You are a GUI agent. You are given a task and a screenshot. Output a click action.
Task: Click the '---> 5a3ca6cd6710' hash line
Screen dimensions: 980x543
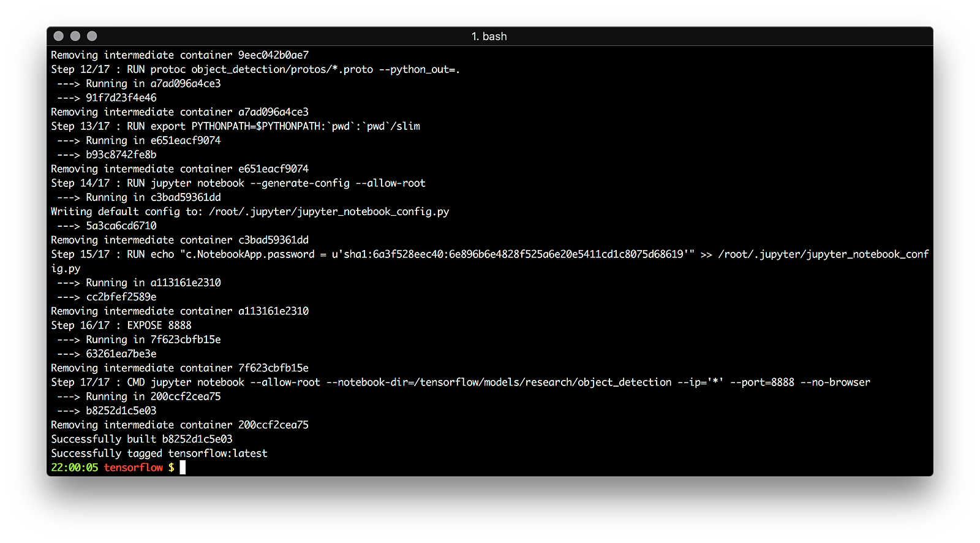[107, 226]
